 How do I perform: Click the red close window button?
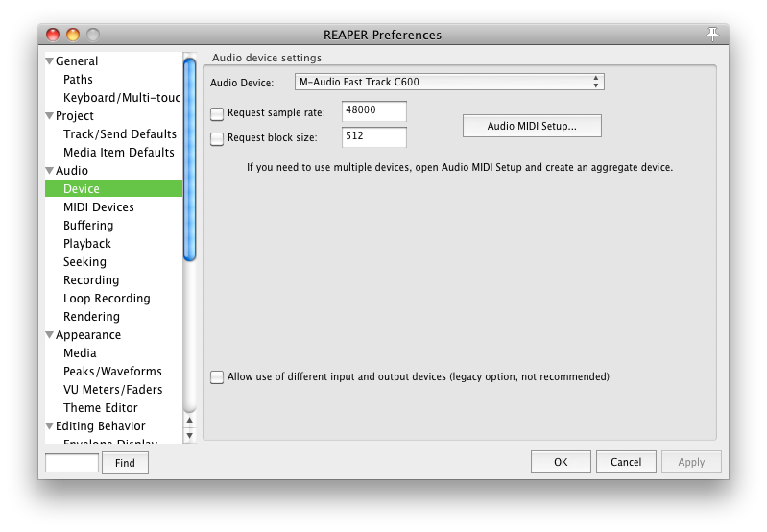click(x=53, y=35)
